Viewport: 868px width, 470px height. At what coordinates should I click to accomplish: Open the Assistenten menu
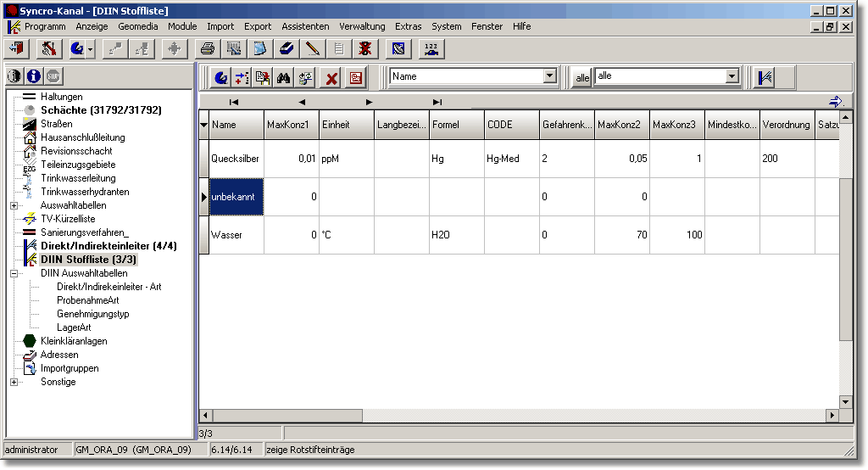pyautogui.click(x=305, y=26)
